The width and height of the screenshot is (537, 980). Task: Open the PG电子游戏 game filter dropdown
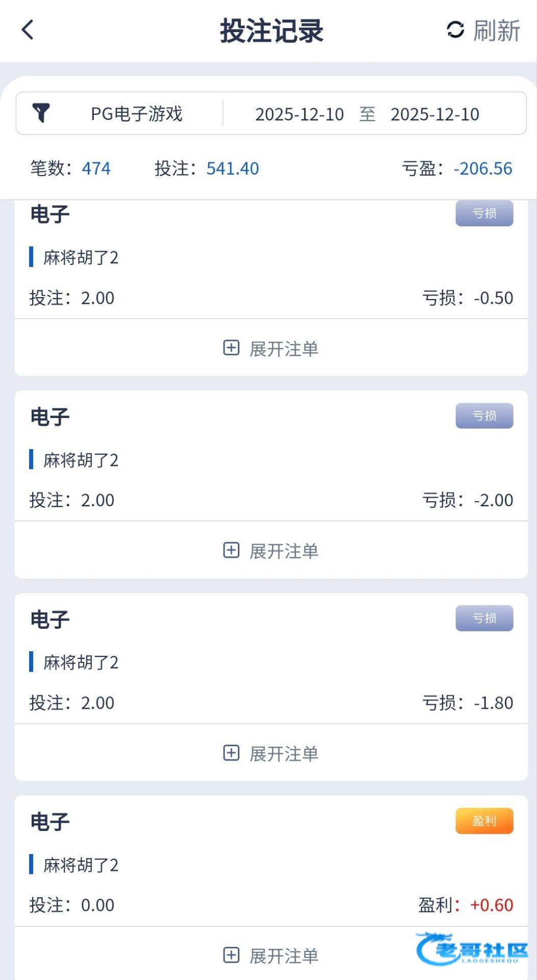tap(136, 113)
